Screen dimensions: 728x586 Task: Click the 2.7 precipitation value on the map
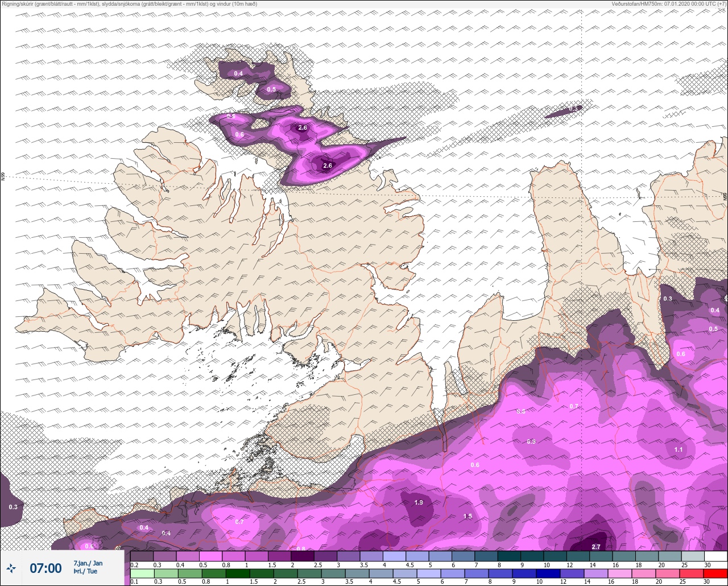pos(596,547)
